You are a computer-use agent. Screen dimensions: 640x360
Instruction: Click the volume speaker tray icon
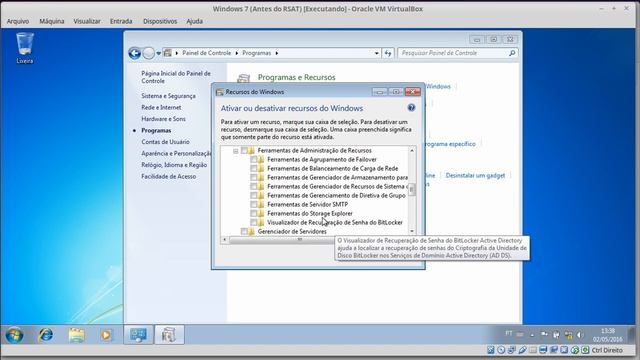click(x=580, y=335)
